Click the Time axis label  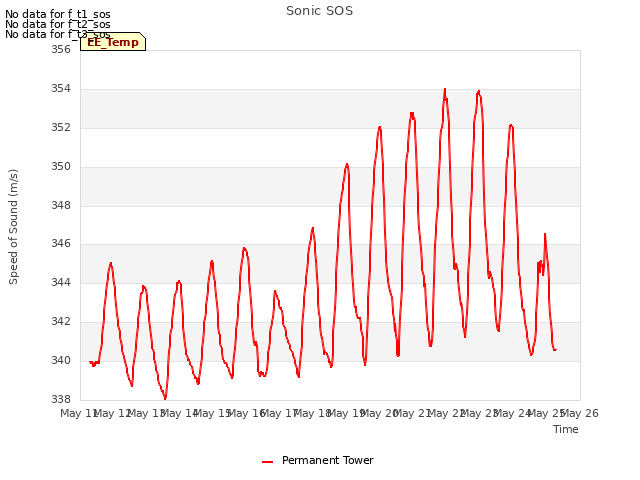point(566,429)
